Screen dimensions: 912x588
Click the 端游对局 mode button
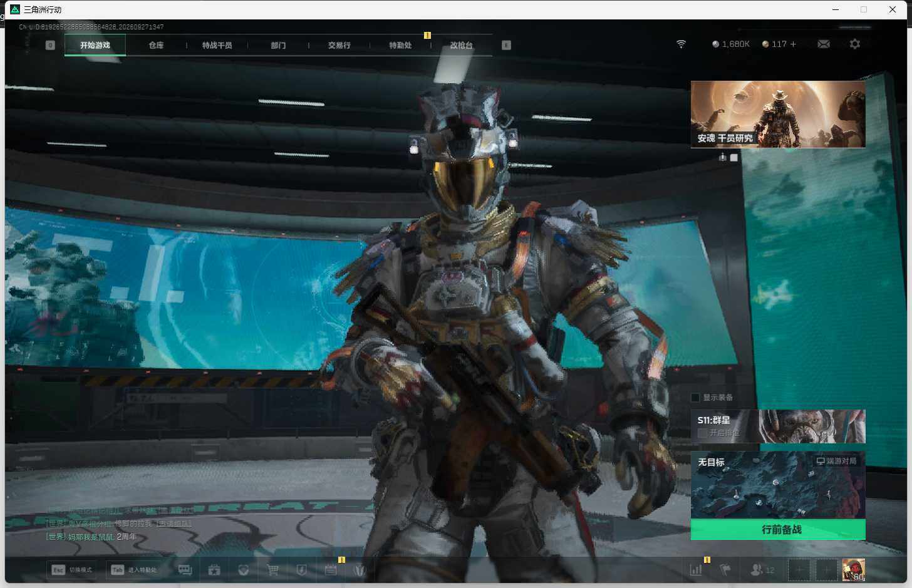(x=836, y=461)
